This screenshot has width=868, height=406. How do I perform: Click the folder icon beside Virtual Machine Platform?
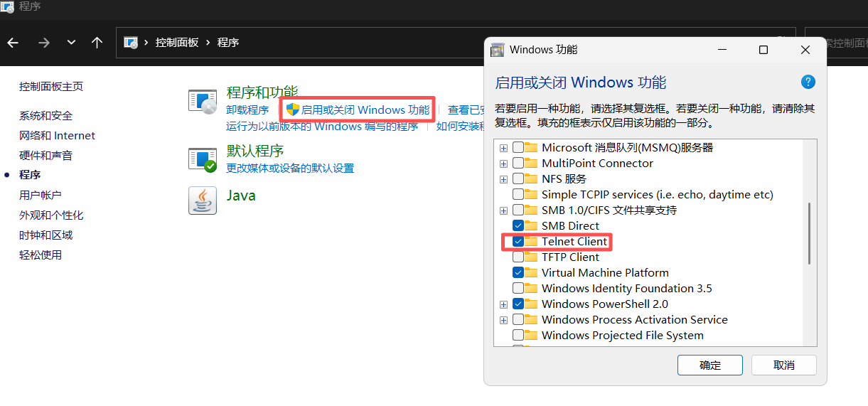pos(531,273)
